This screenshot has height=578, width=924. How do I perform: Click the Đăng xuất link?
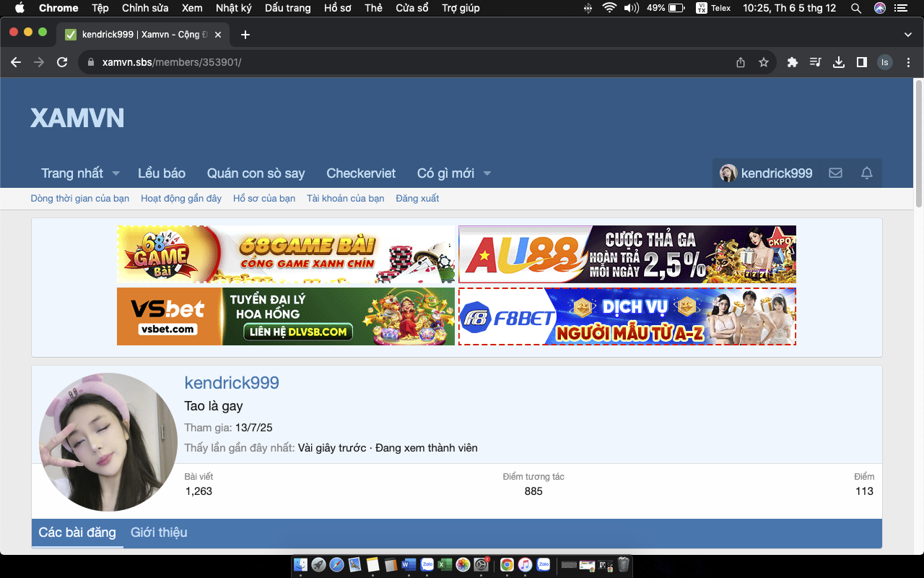coord(417,199)
